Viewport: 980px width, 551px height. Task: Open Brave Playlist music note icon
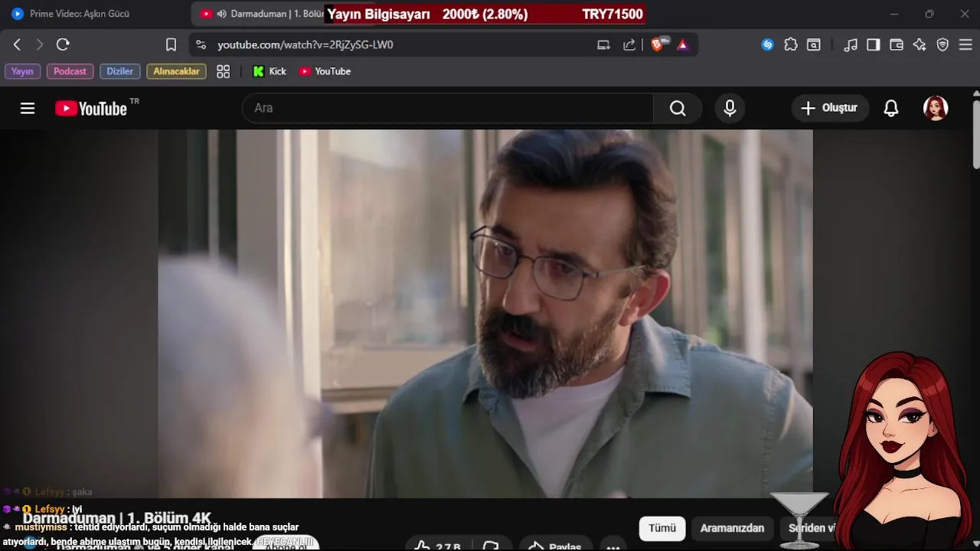(x=851, y=44)
